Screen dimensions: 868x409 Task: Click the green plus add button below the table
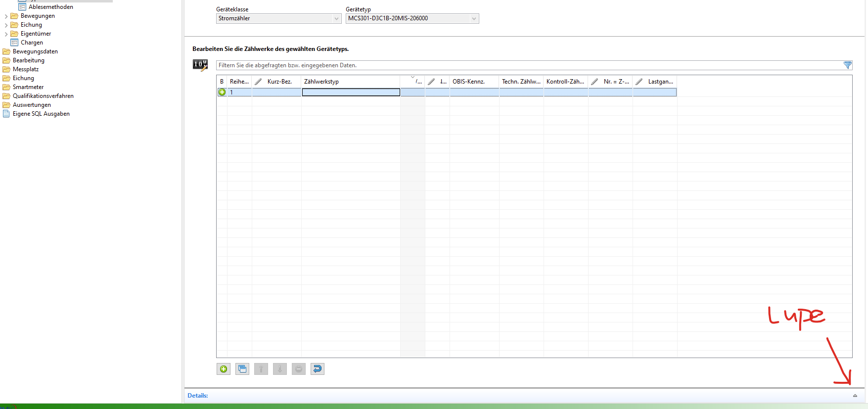pos(224,369)
